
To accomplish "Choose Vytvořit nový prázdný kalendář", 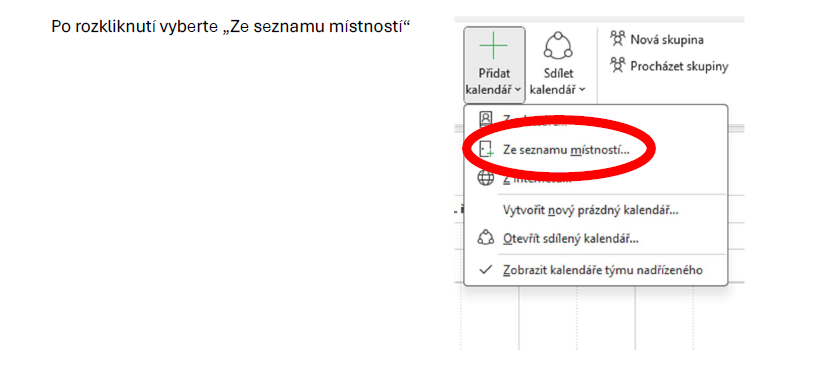I will click(591, 210).
